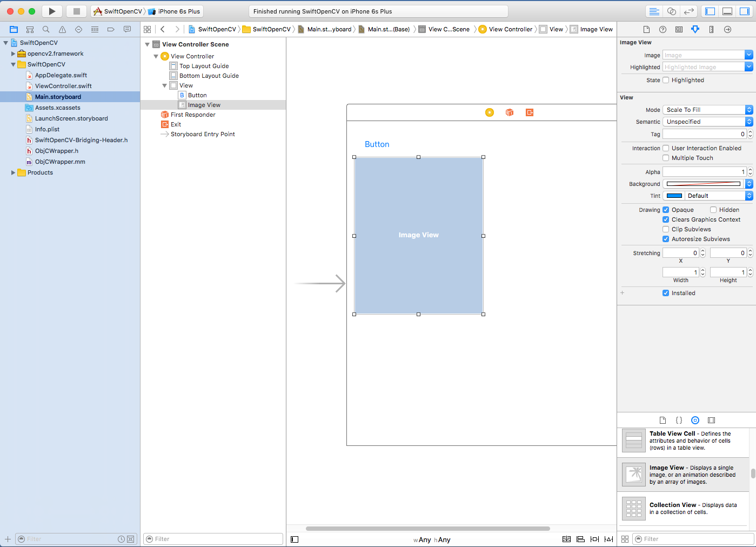Open the Attributes inspector tab

pyautogui.click(x=695, y=29)
